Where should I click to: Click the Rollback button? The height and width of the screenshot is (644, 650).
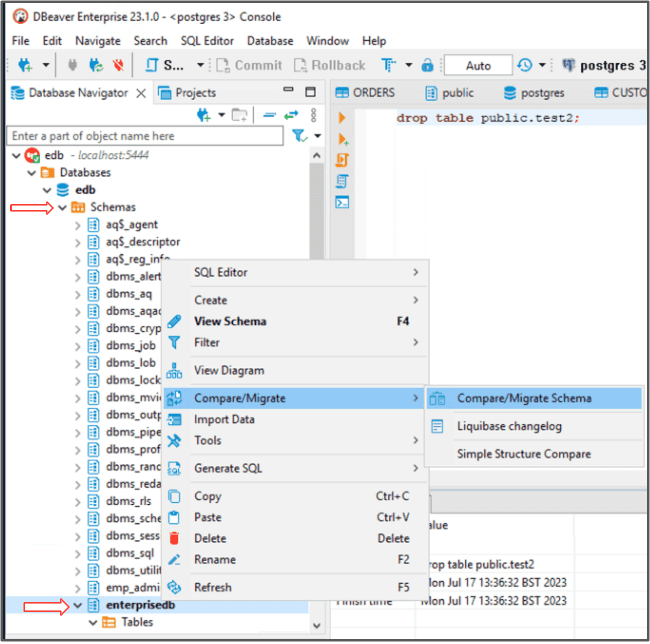tap(330, 65)
